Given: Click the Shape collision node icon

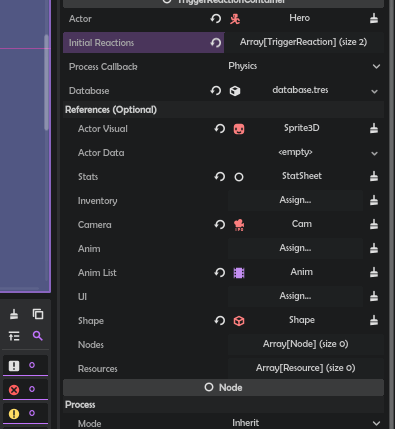Looking at the screenshot, I should click(x=239, y=321).
